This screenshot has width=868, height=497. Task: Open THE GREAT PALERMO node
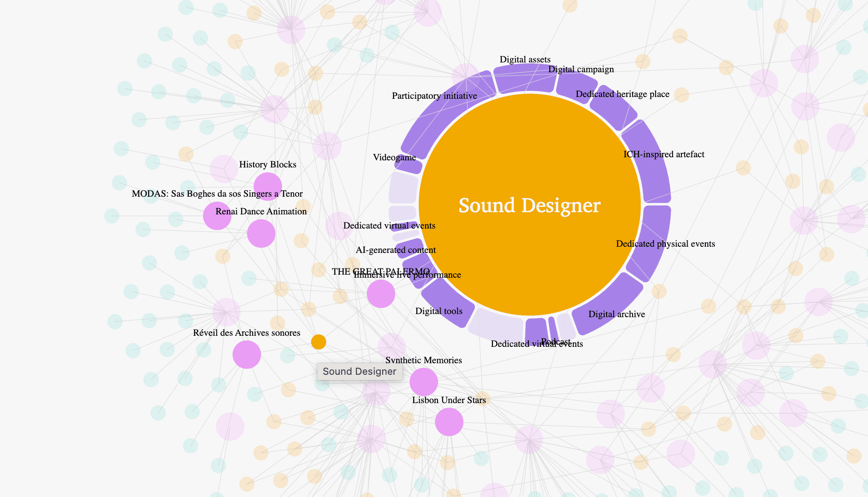[381, 294]
